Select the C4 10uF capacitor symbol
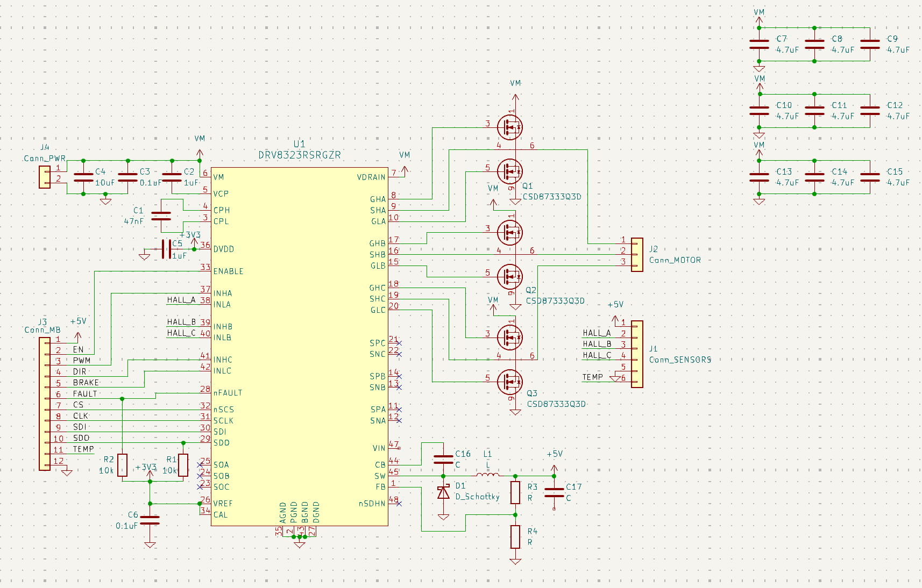Image resolution: width=922 pixels, height=588 pixels. coord(83,177)
